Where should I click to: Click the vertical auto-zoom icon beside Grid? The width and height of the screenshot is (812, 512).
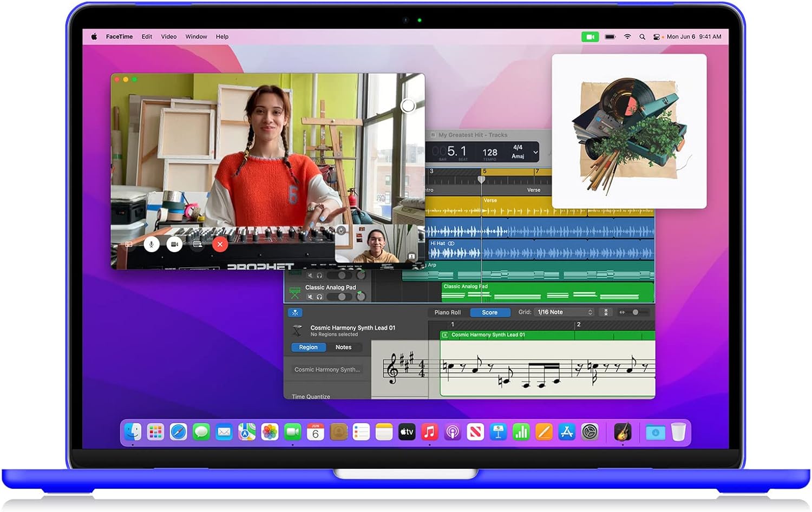[x=606, y=312]
